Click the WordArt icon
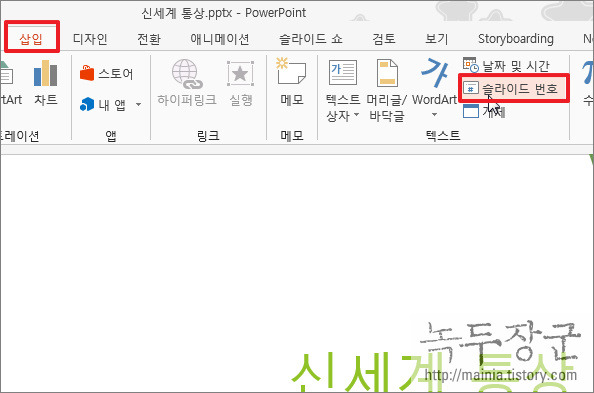Viewport: 594px width, 393px height. click(x=435, y=72)
